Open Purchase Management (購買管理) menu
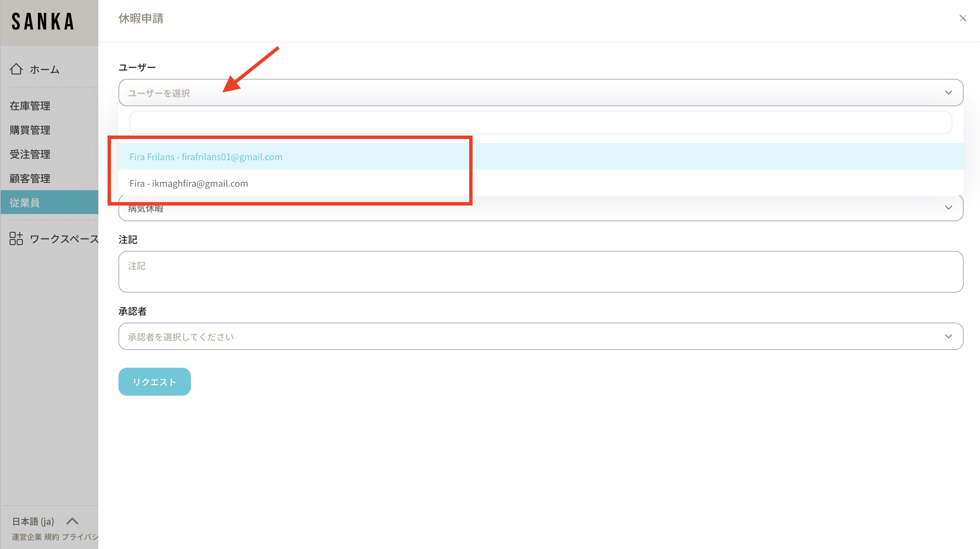This screenshot has height=549, width=980. (30, 130)
